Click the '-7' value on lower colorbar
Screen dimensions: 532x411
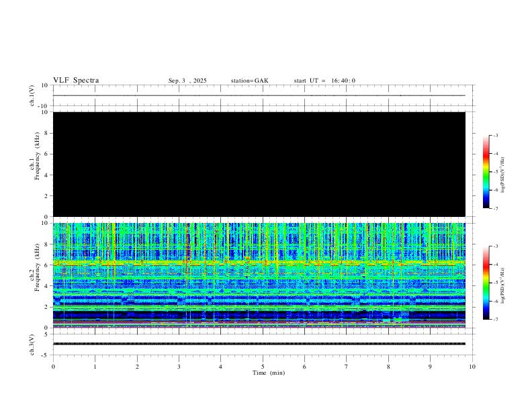(x=495, y=320)
